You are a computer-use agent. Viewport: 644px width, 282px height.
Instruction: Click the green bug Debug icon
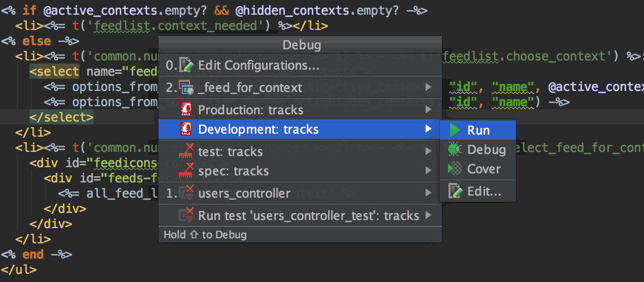455,149
